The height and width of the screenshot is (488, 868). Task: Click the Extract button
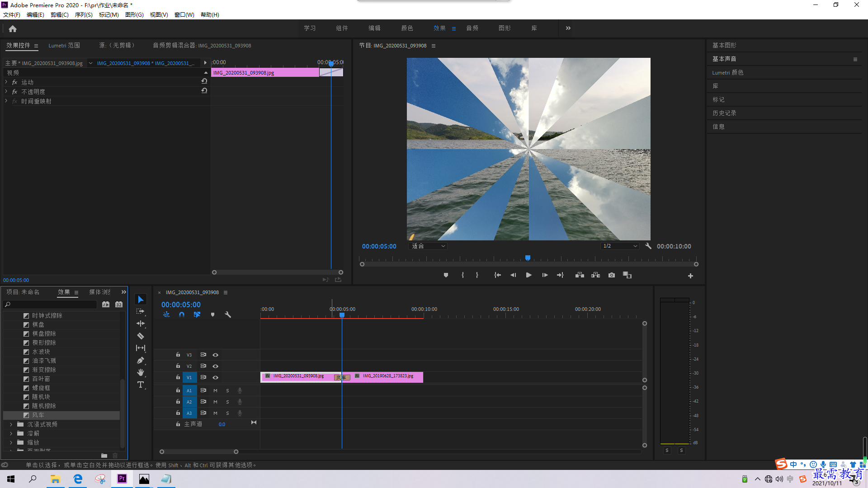(x=596, y=275)
